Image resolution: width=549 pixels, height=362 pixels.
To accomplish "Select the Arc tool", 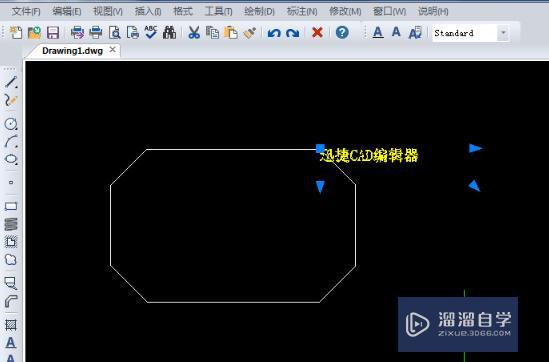I will point(11,141).
